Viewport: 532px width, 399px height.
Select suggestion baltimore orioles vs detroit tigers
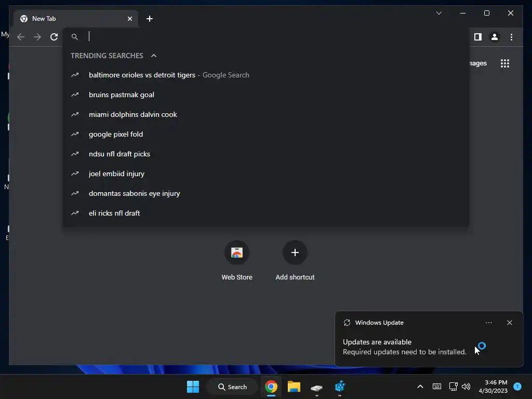click(266, 75)
